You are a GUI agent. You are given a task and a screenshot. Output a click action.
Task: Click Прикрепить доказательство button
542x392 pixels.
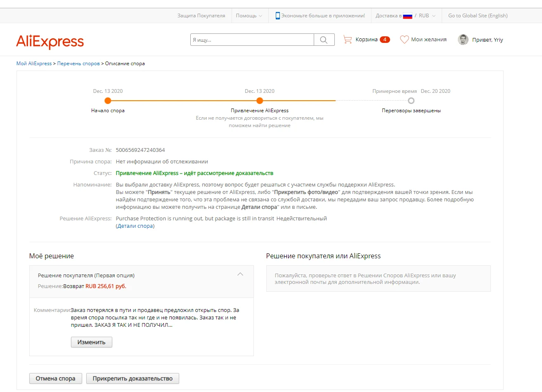tap(133, 378)
